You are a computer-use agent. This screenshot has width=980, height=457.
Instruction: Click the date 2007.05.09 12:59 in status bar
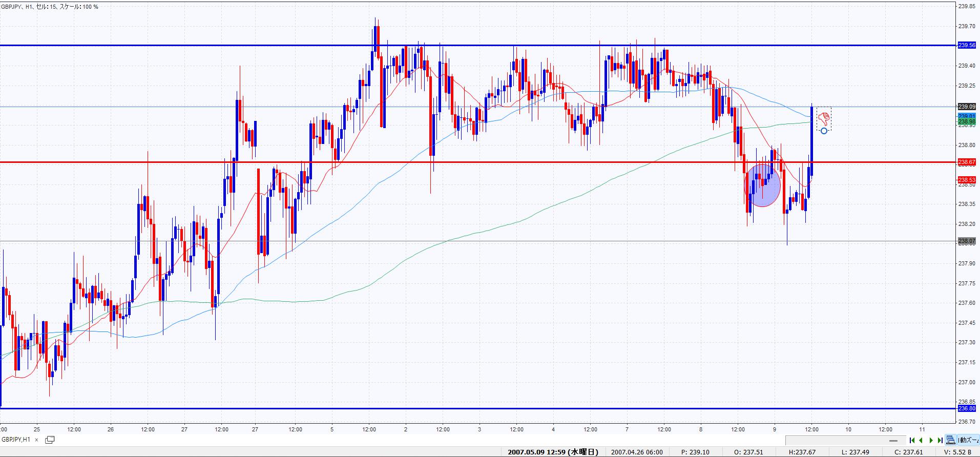coord(553,452)
